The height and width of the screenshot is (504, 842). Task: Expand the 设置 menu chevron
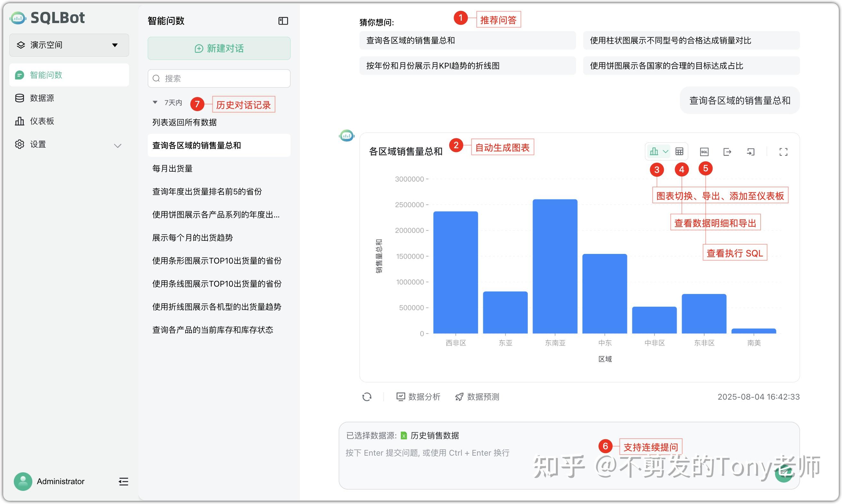tap(118, 146)
